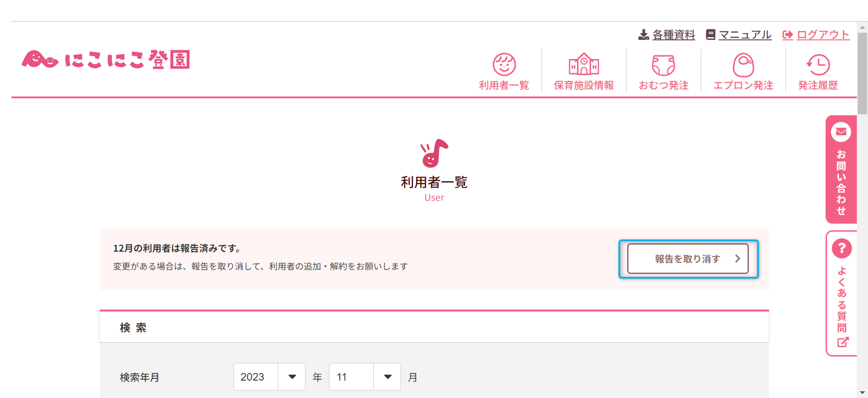The image size is (868, 398).
Task: Click the download icon beside 各種資料
Action: tap(643, 34)
